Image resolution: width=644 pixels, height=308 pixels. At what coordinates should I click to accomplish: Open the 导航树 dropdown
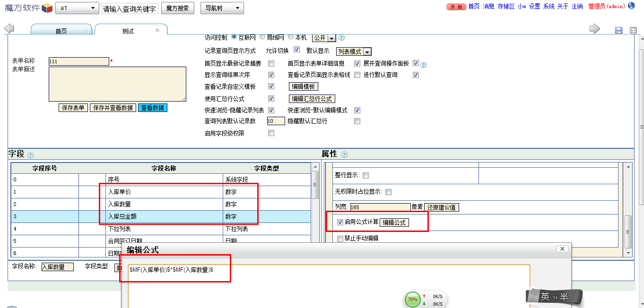(222, 8)
